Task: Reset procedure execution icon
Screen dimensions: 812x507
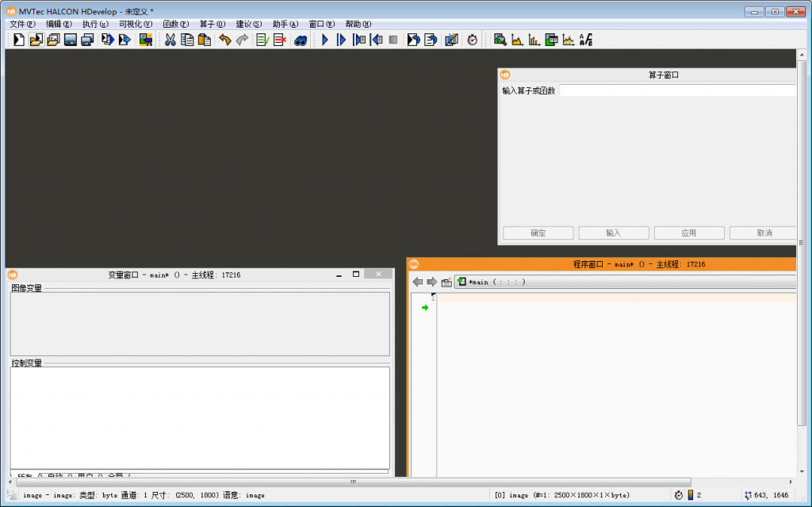Action: pos(431,40)
